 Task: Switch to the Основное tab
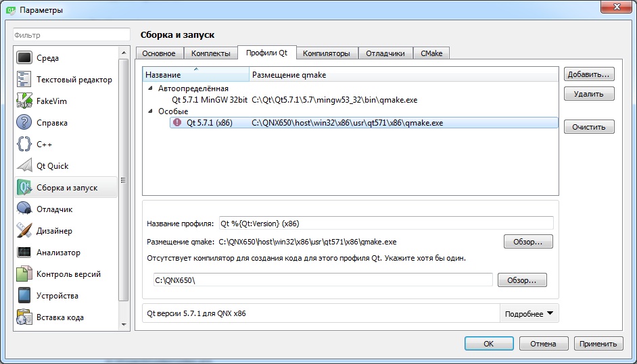point(159,53)
